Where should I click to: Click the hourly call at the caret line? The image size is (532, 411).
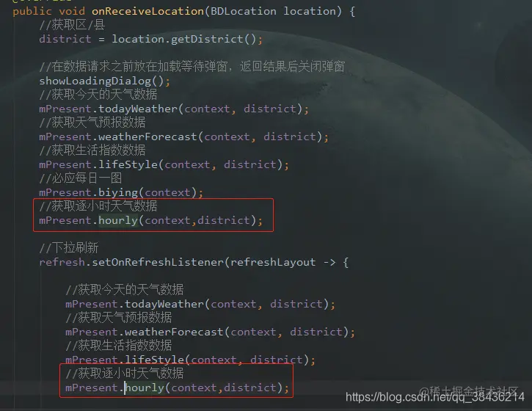145,388
